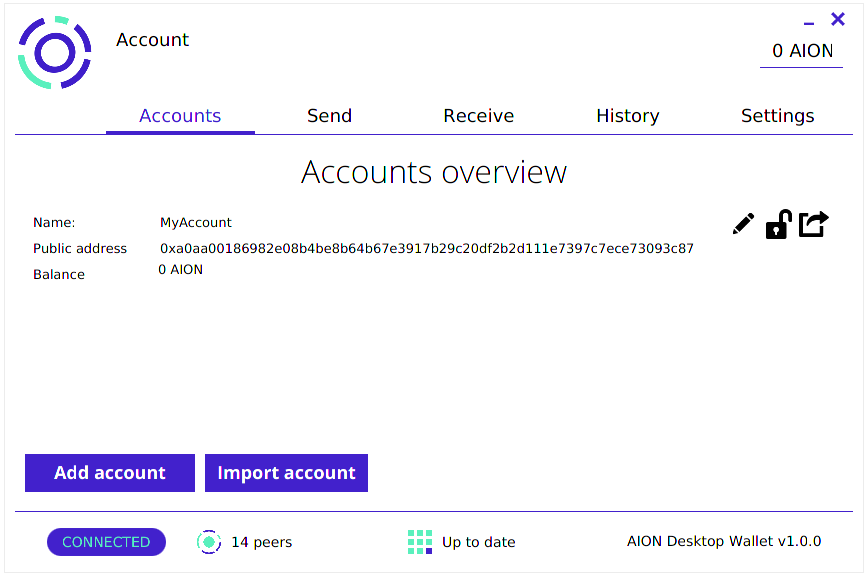Click the Import account button
The height and width of the screenshot is (576, 868).
(286, 473)
